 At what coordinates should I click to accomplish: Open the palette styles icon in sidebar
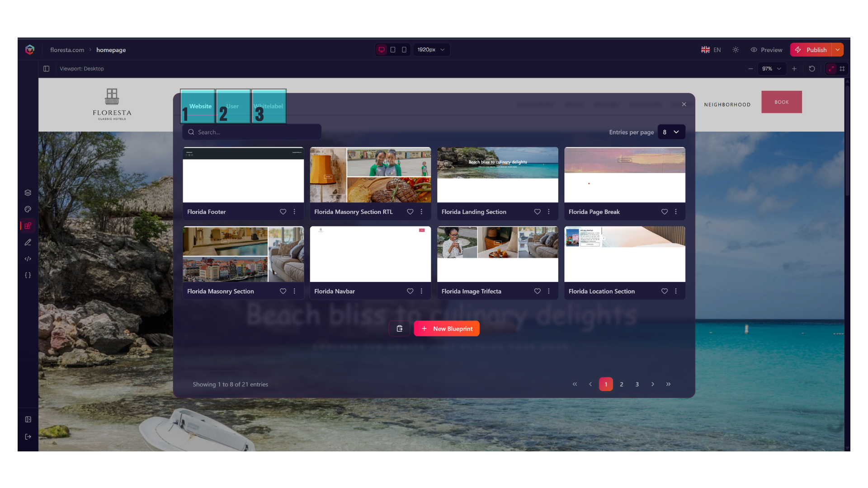click(x=28, y=209)
